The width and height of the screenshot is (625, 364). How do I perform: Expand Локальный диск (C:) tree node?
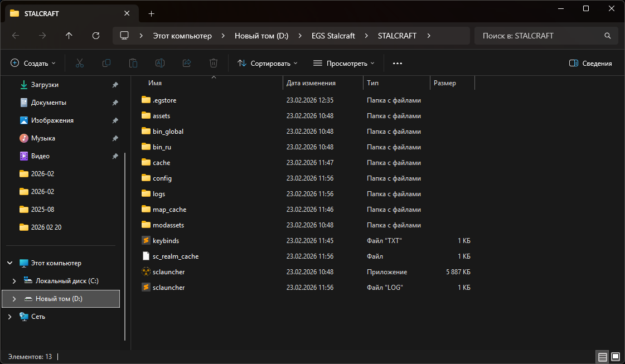[x=14, y=281]
